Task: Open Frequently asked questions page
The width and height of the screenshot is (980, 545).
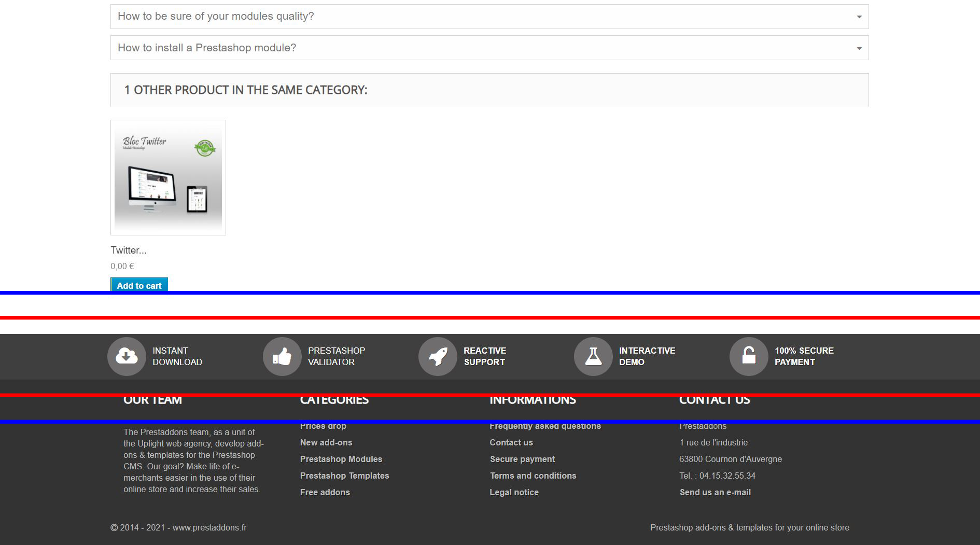Action: click(x=545, y=426)
